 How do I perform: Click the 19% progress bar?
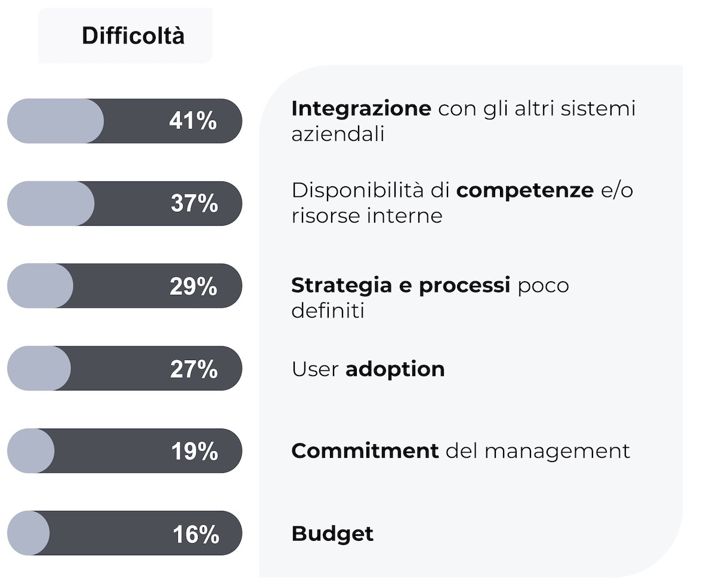(125, 451)
